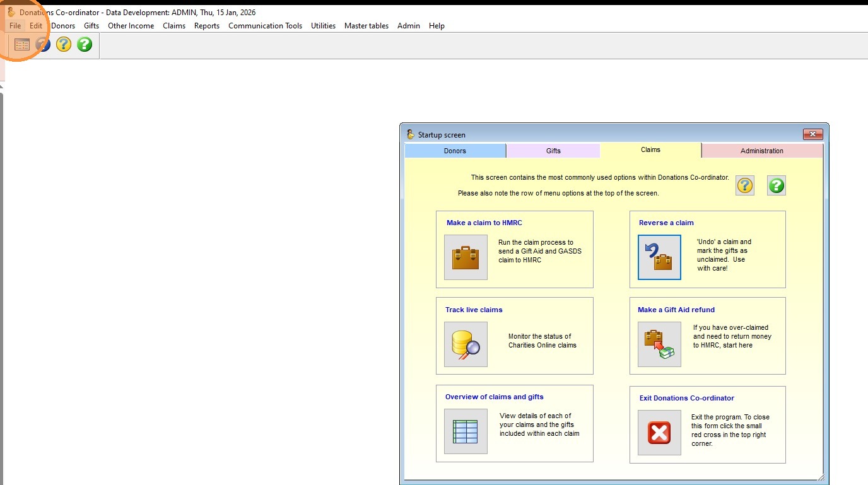Click the yellow question mark toolbar icon
868x485 pixels.
pos(64,45)
